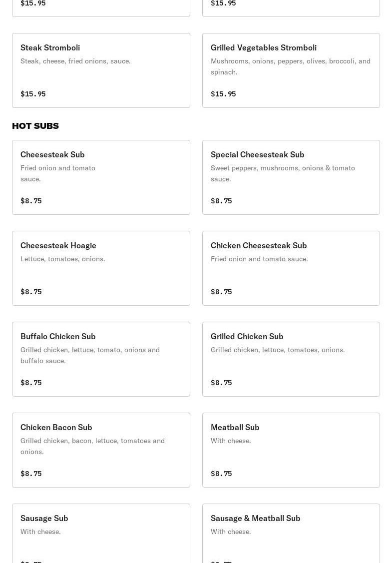This screenshot has width=392, height=563.
Task: Click the Buffalo Chicken Sub description text
Action: (90, 355)
